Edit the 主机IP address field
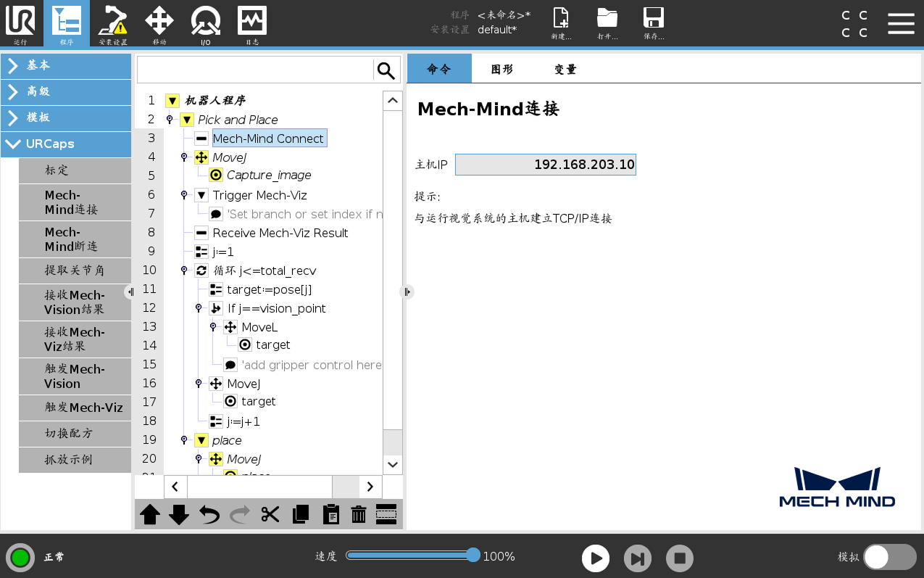The image size is (924, 578). [546, 165]
